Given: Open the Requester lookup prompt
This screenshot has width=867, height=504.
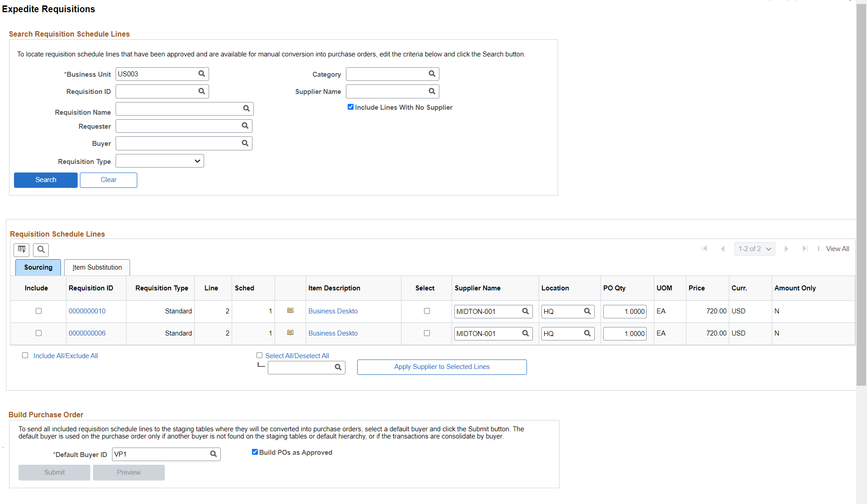Looking at the screenshot, I should (x=245, y=126).
